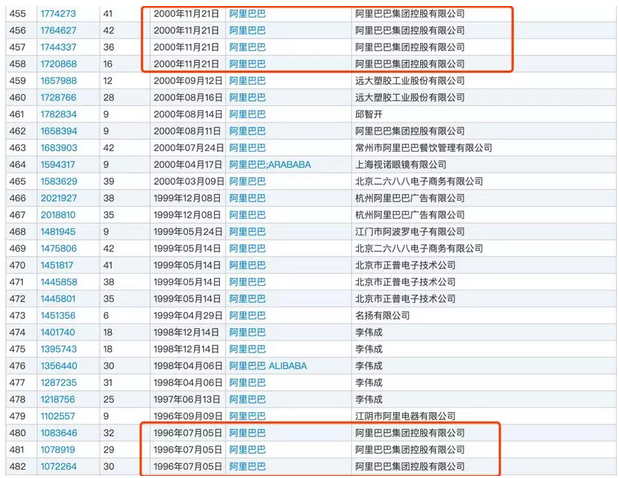Screen dimensions: 619x478
Task: Open 阿里巴巴 trademark link in row 463
Action: (x=248, y=148)
